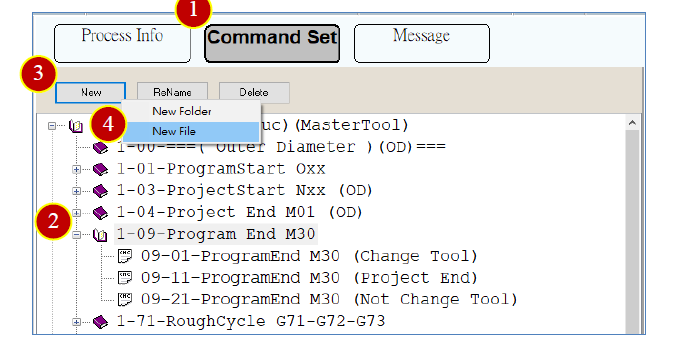Click the CNC file icon of 09-11-ProgramEnd M30
Viewport: 691px width, 362px height.
(125, 278)
